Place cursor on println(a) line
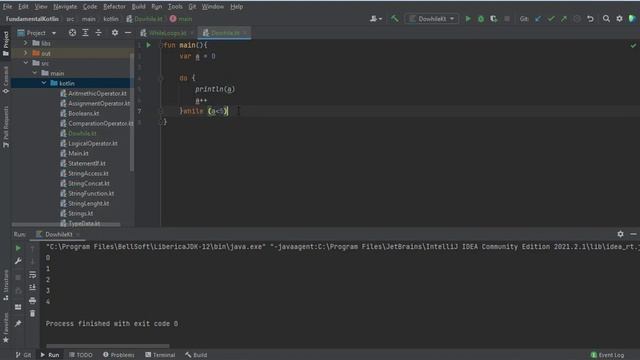The width and height of the screenshot is (640, 360). point(215,89)
